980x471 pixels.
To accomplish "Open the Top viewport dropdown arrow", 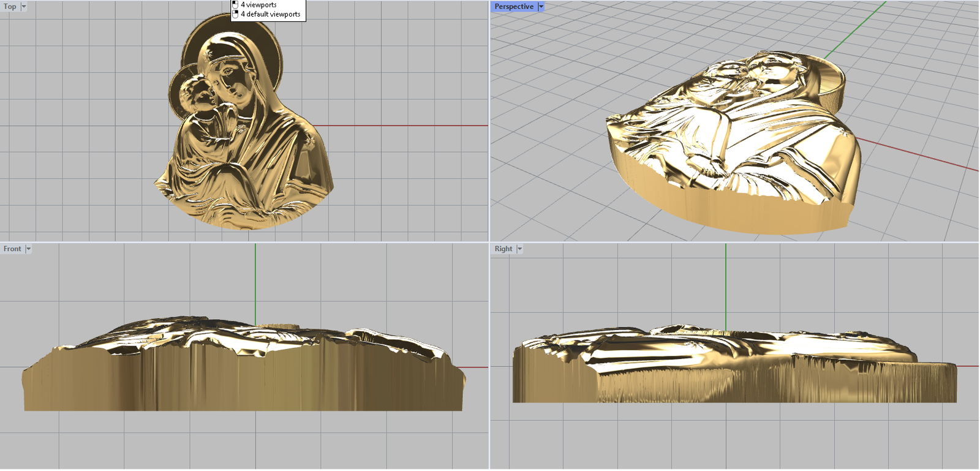I will 24,7.
